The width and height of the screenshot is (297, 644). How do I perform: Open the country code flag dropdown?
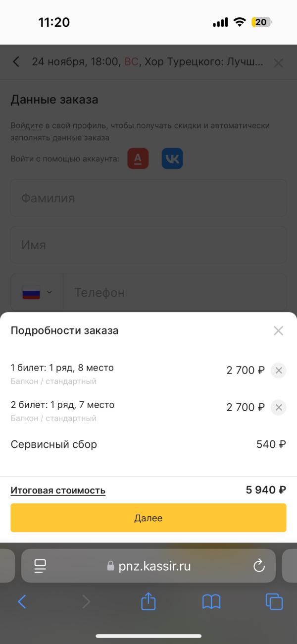point(37,292)
